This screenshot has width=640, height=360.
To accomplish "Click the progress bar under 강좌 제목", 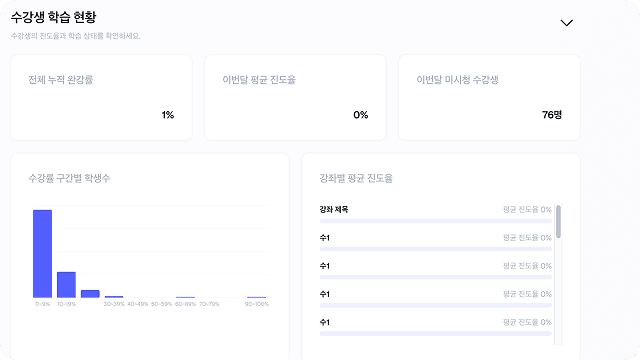I will tap(436, 221).
